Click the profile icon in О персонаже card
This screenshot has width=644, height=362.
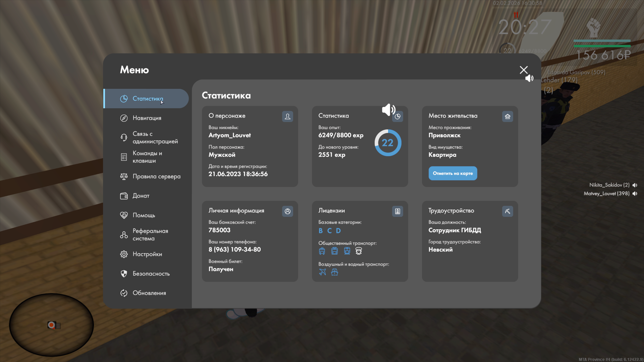(287, 116)
